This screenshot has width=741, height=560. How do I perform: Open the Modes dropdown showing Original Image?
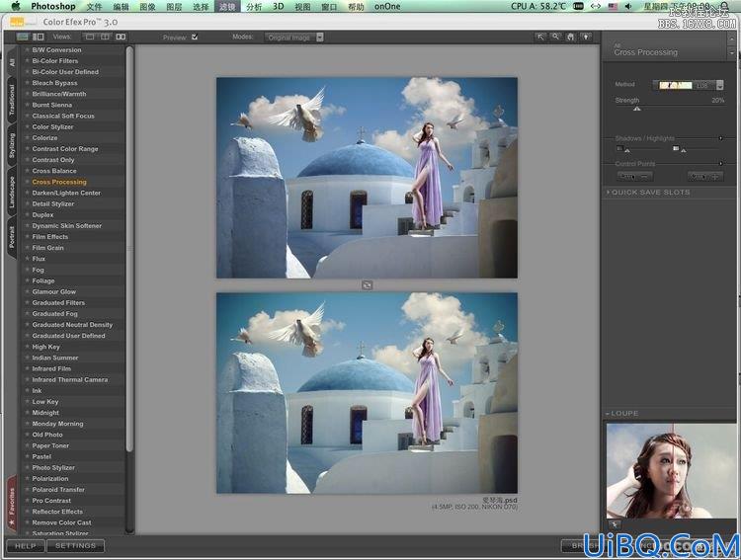pyautogui.click(x=294, y=37)
